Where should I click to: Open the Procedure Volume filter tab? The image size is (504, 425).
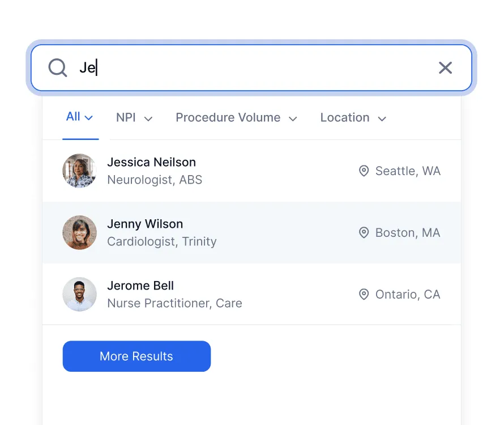(236, 118)
